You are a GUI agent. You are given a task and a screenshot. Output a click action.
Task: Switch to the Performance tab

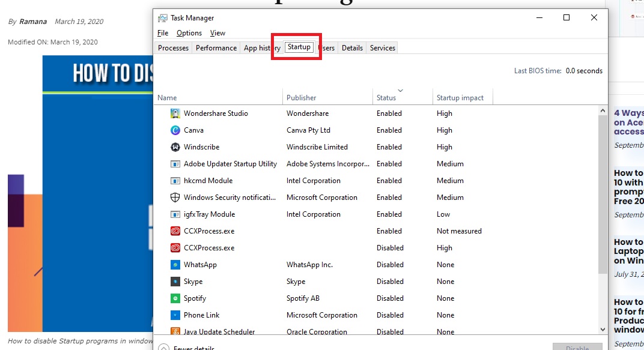(x=216, y=48)
